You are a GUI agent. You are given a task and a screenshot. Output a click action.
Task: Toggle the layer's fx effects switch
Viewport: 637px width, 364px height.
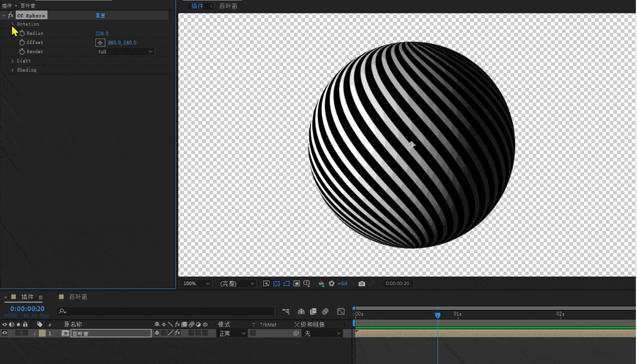tap(177, 334)
